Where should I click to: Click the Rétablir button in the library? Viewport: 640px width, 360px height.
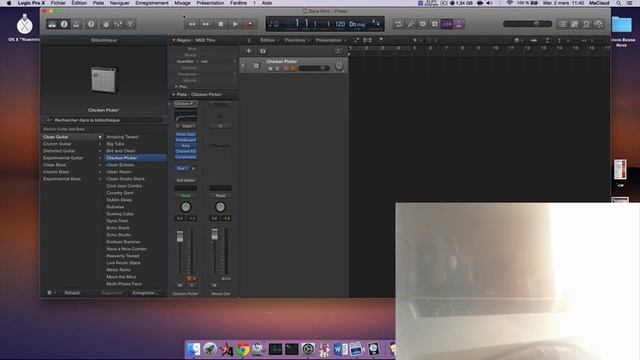tap(72, 293)
